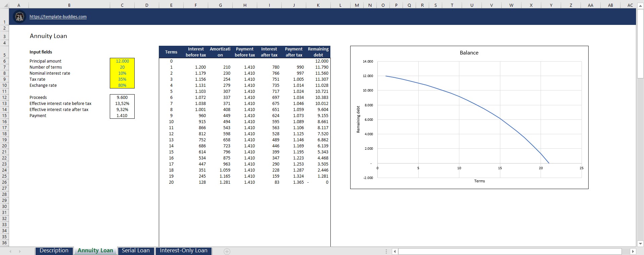Click effective rate before tax 13,52%

point(122,104)
